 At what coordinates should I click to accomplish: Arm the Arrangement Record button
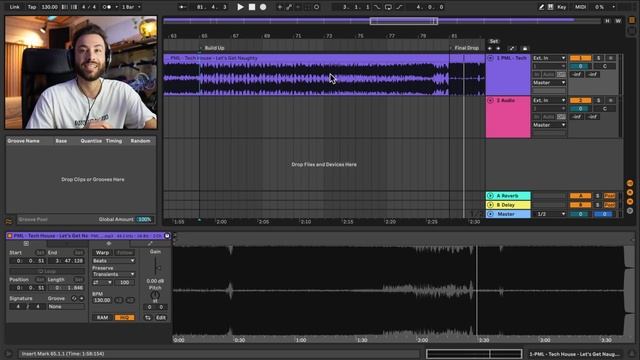click(x=263, y=7)
